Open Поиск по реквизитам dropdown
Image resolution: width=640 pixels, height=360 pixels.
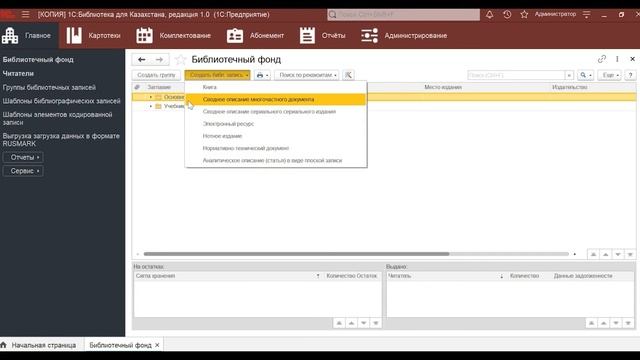click(307, 75)
